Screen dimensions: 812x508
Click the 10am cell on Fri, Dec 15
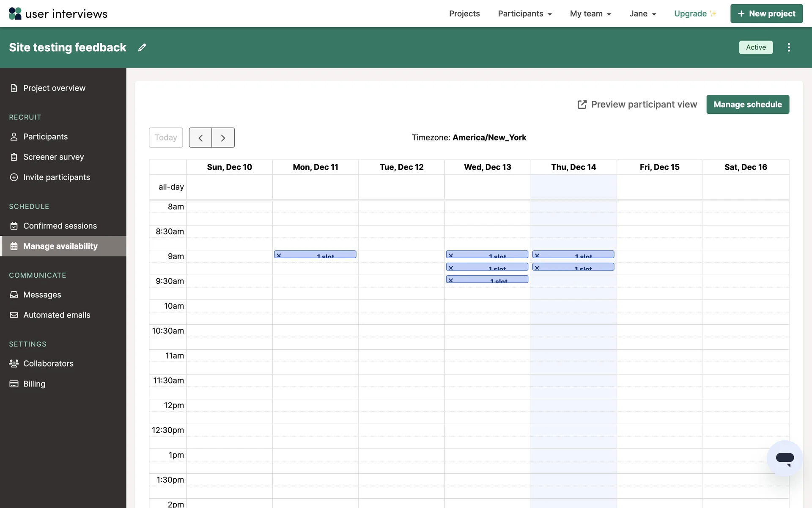[659, 306]
